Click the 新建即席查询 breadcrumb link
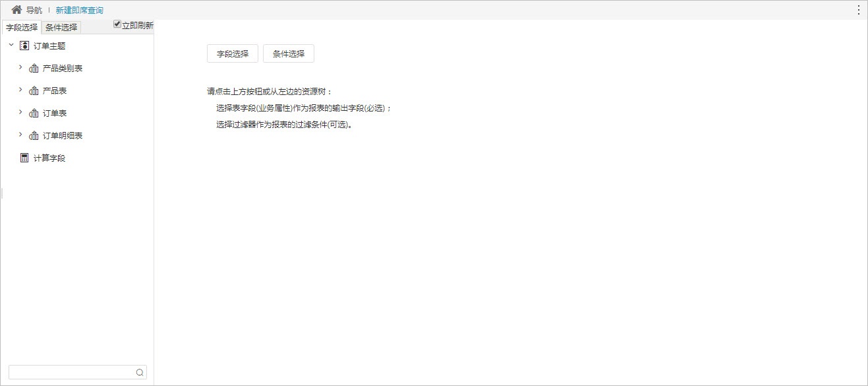 click(80, 11)
